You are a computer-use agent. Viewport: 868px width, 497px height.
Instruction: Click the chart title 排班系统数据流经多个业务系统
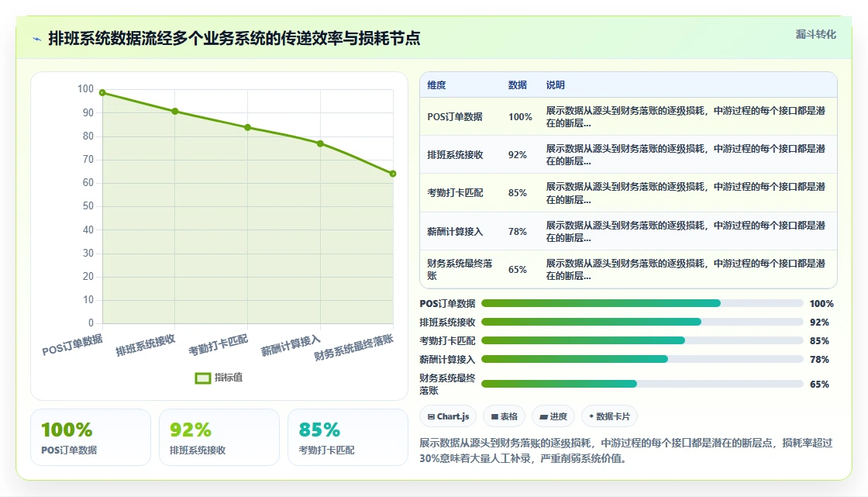tap(234, 38)
